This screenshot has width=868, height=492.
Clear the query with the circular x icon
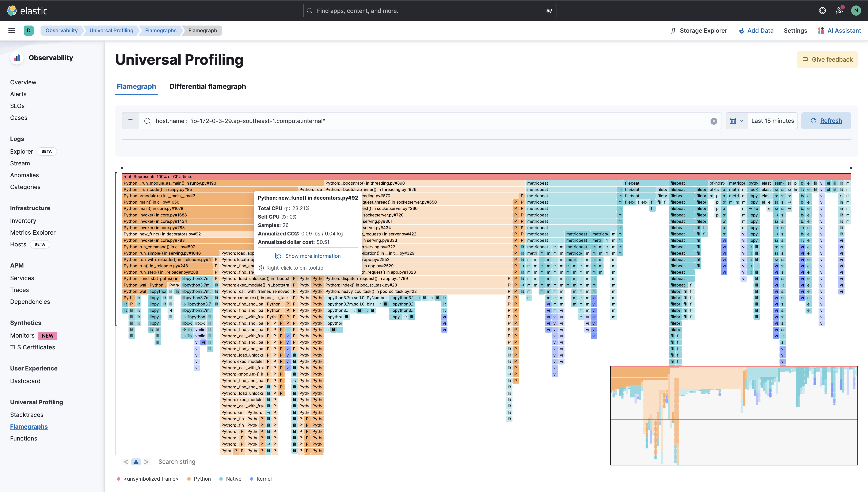click(x=713, y=121)
